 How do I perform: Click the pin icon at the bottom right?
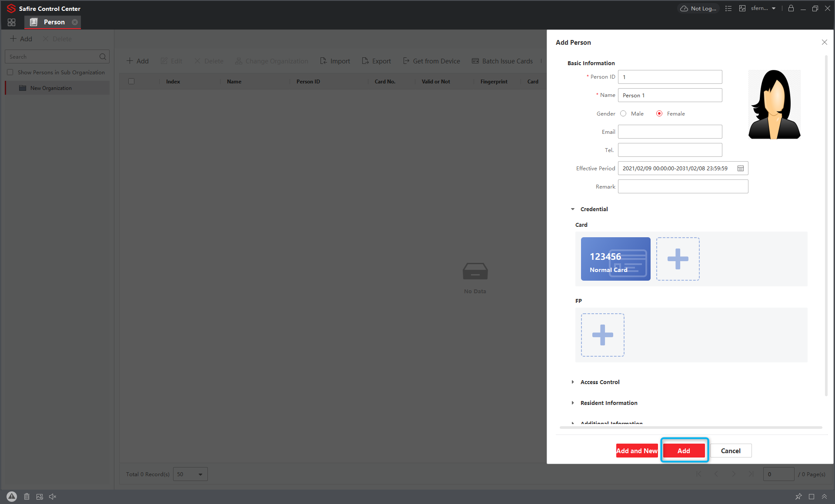tap(798, 496)
